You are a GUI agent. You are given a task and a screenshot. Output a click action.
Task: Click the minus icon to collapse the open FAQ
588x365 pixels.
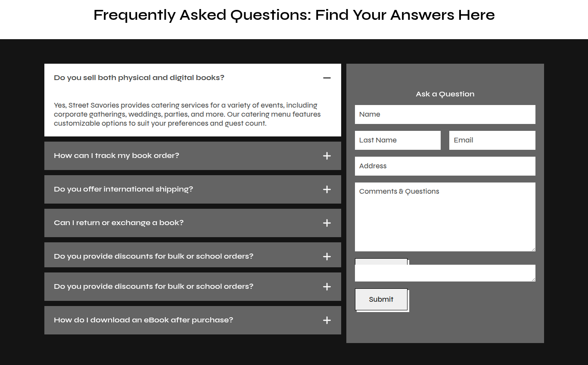click(x=327, y=78)
